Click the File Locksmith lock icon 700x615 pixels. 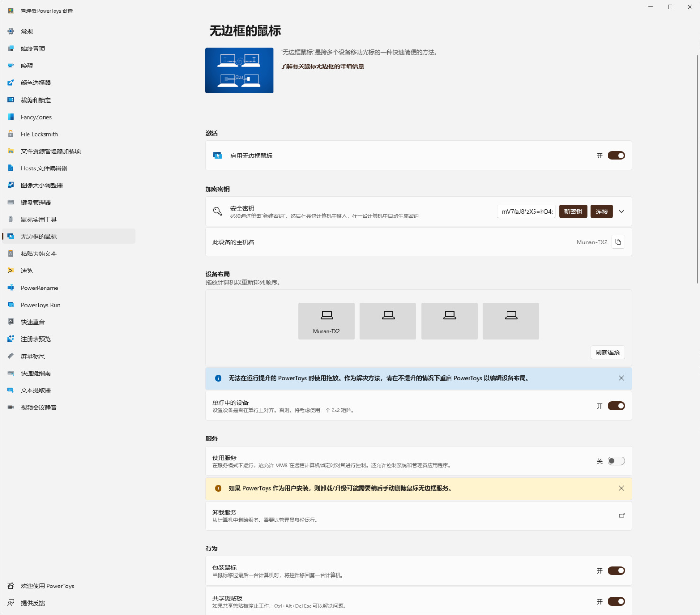(10, 134)
